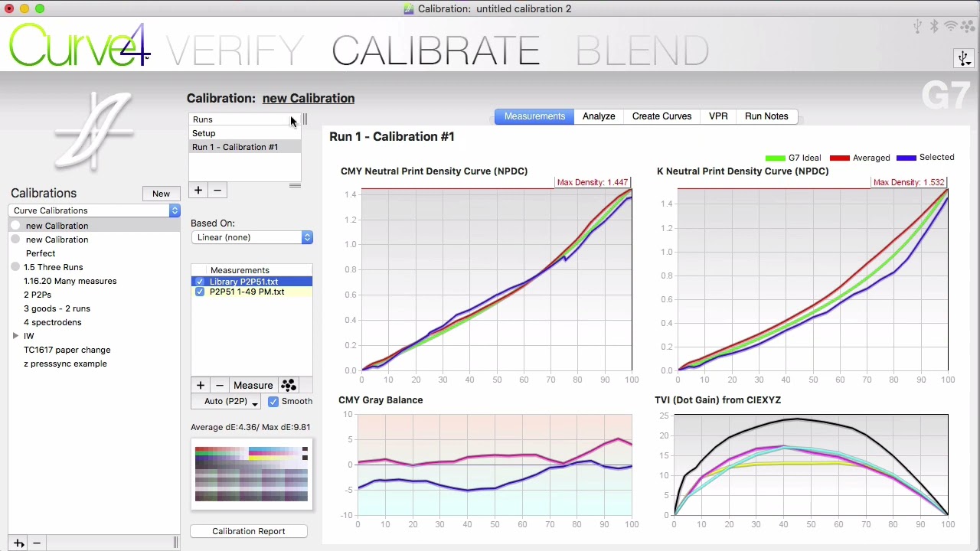Click the Bluetooth status icon
This screenshot has height=551, width=980.
click(x=934, y=27)
